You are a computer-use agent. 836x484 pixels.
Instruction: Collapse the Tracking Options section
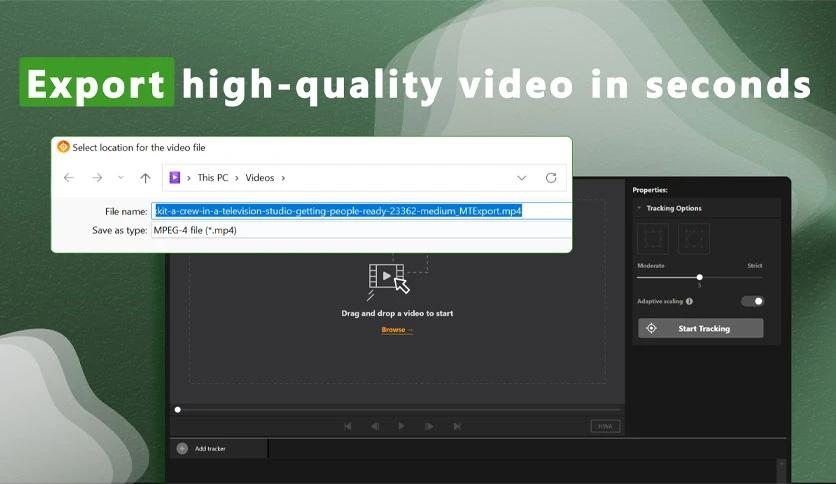[x=639, y=208]
